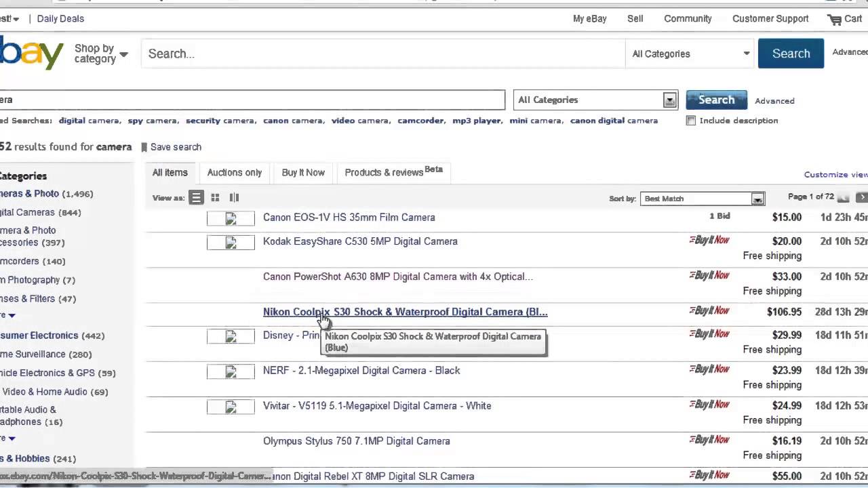Click Kodak EasyShare C530 thumbnail image

231,242
